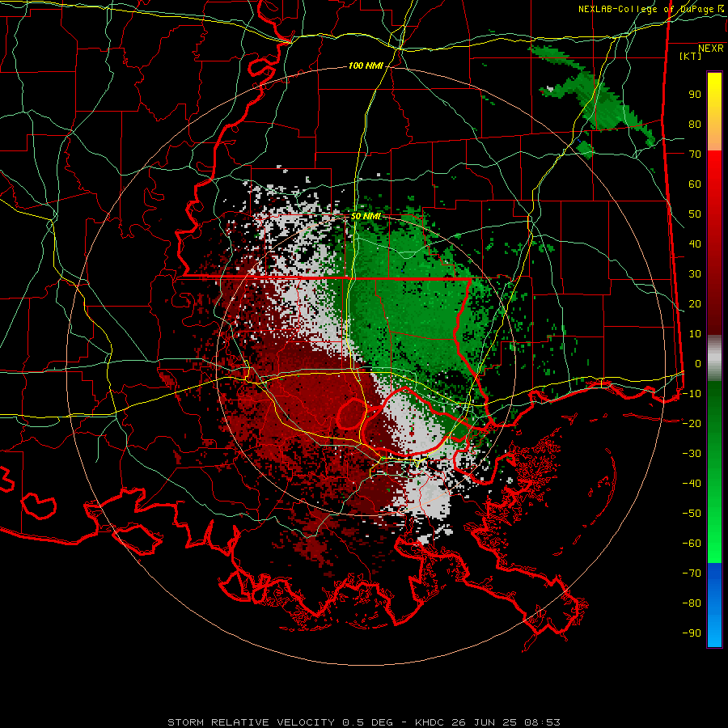Click the gray zero-velocity segment of color bar
The height and width of the screenshot is (728, 728).
pyautogui.click(x=714, y=358)
